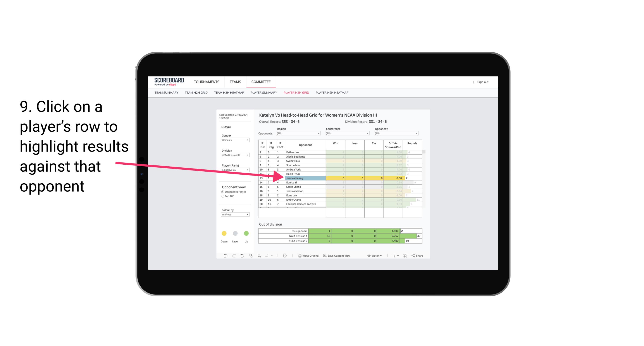Click the Jessica Huang opponent row
The height and width of the screenshot is (346, 644).
tap(304, 178)
